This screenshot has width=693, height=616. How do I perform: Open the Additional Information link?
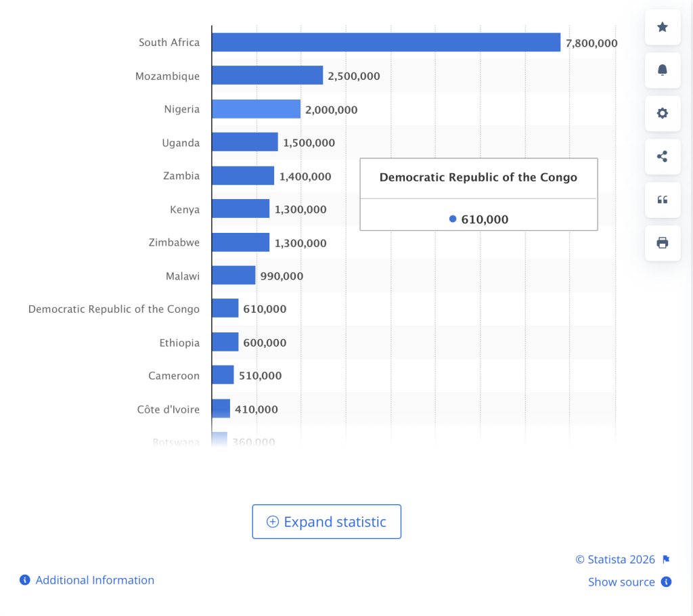coord(95,580)
